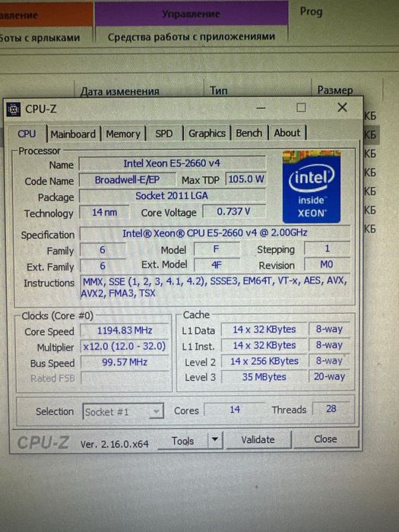Click the Name field Intel Xeon E5-2660 v4
Image resolution: width=399 pixels, height=532 pixels.
tap(172, 163)
